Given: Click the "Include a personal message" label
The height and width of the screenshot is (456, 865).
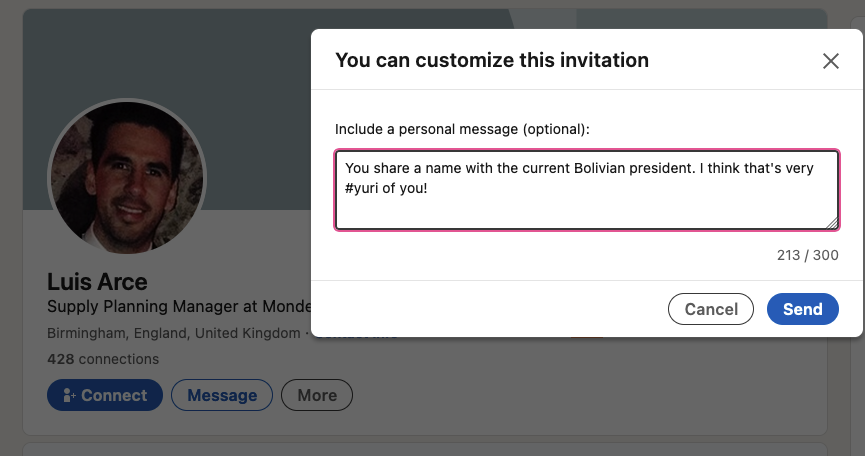Looking at the screenshot, I should click(x=462, y=129).
